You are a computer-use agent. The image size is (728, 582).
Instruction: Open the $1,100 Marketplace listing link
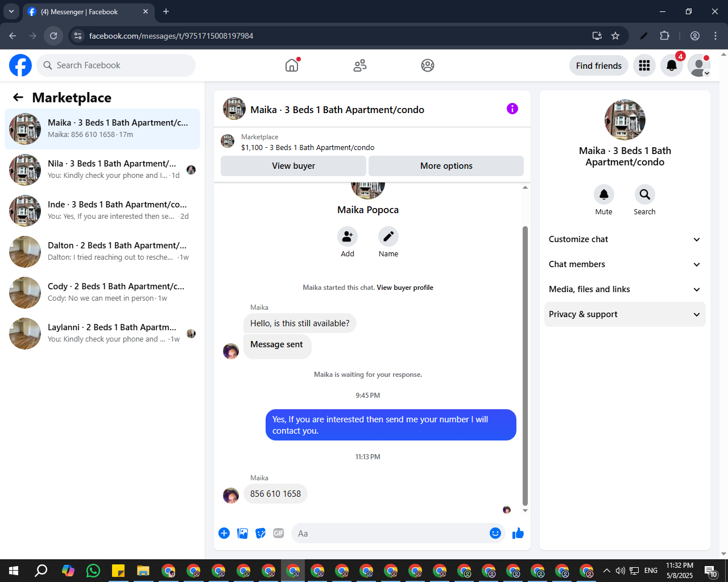click(308, 147)
